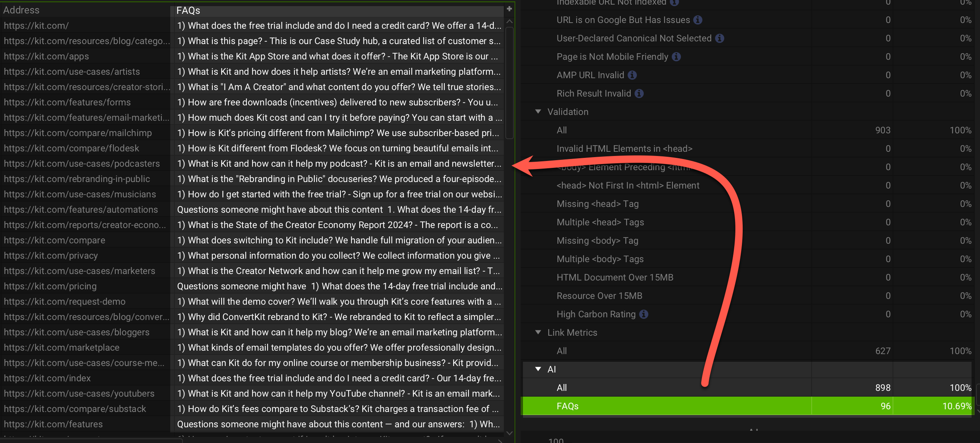Click info icon beside Page is Not Mobile Friendly
The width and height of the screenshot is (980, 443).
[x=676, y=57]
